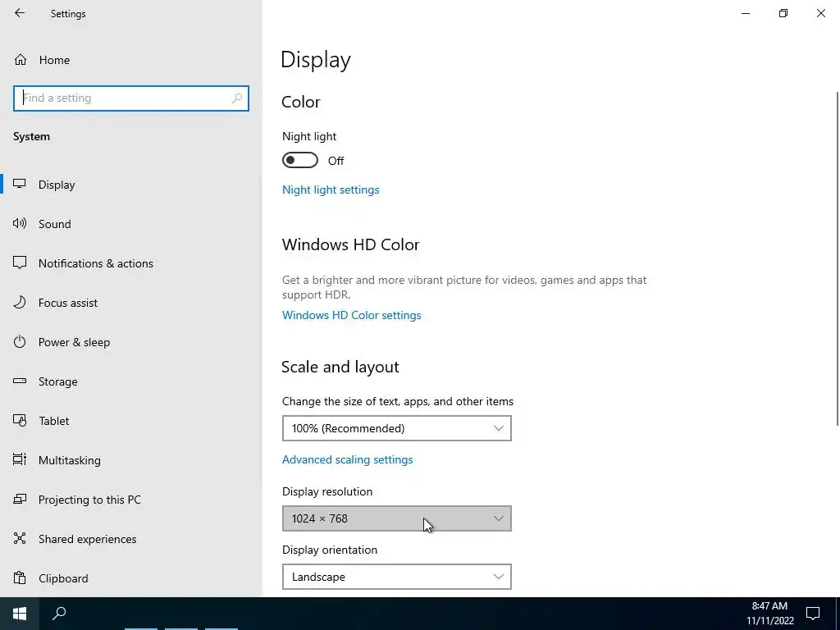The height and width of the screenshot is (630, 840).
Task: Click the vertical scrollbar on Display page
Action: (838, 258)
